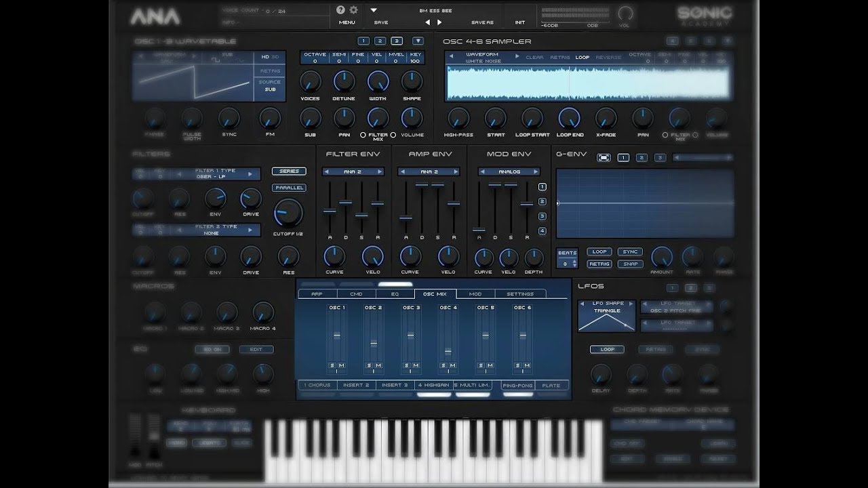The width and height of the screenshot is (868, 488).
Task: Switch to the EQ tab
Action: coord(395,294)
